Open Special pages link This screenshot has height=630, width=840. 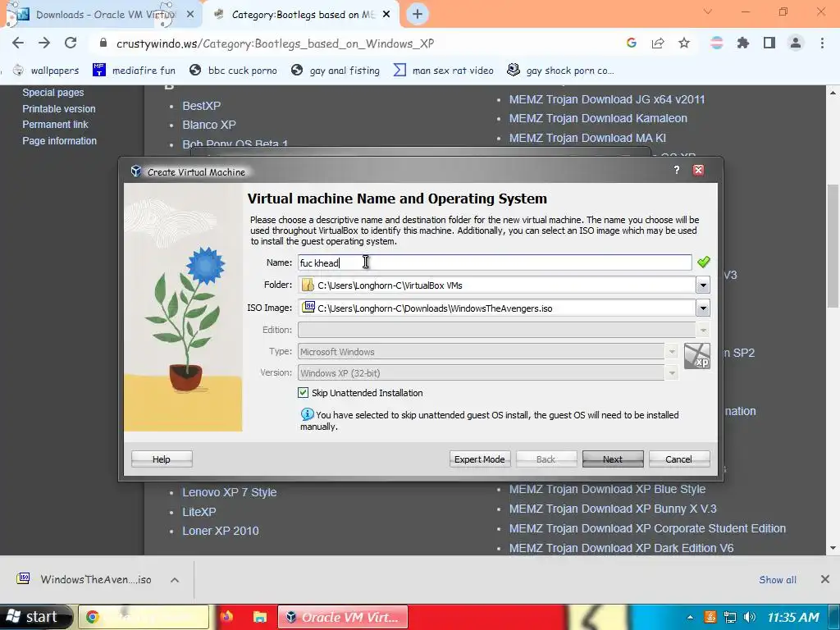pos(53,93)
